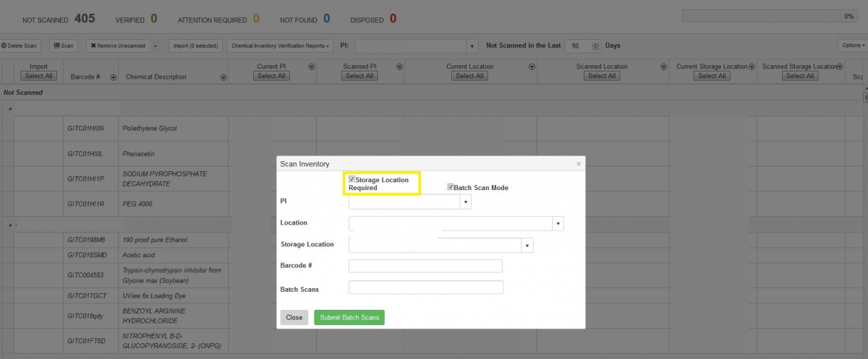Toggle Batch Scan Mode checkbox
The width and height of the screenshot is (868, 359).
pos(450,187)
